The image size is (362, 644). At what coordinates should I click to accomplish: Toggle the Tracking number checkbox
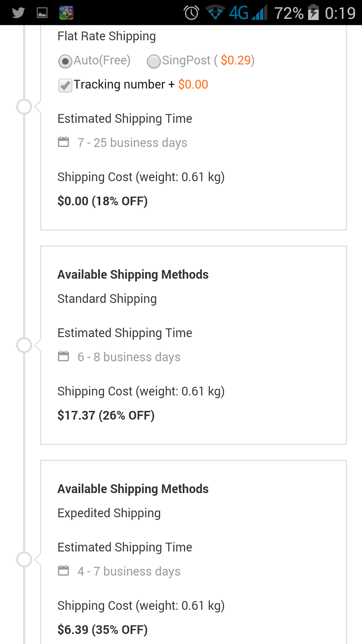[65, 85]
